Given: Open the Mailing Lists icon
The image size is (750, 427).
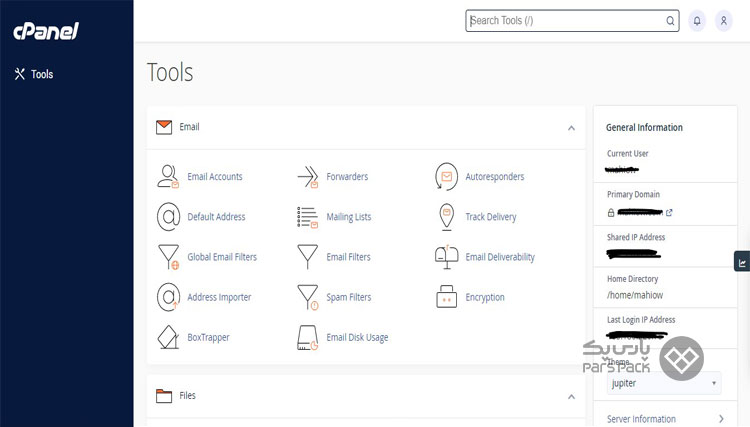Looking at the screenshot, I should coord(308,217).
